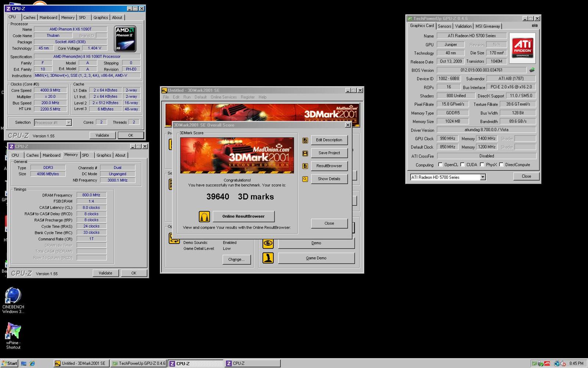
Task: Click the joystick icon beside Game Demo
Action: click(268, 258)
